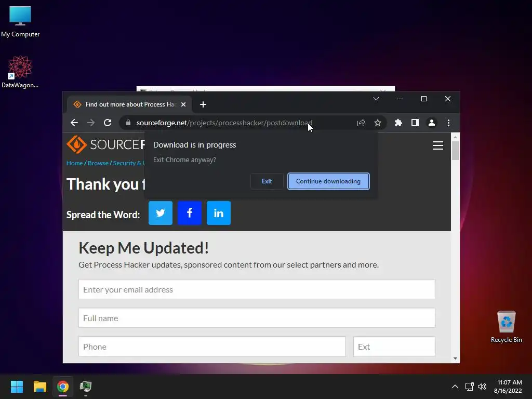
Task: Select the Find out more about Process Hacker tab
Action: (129, 104)
